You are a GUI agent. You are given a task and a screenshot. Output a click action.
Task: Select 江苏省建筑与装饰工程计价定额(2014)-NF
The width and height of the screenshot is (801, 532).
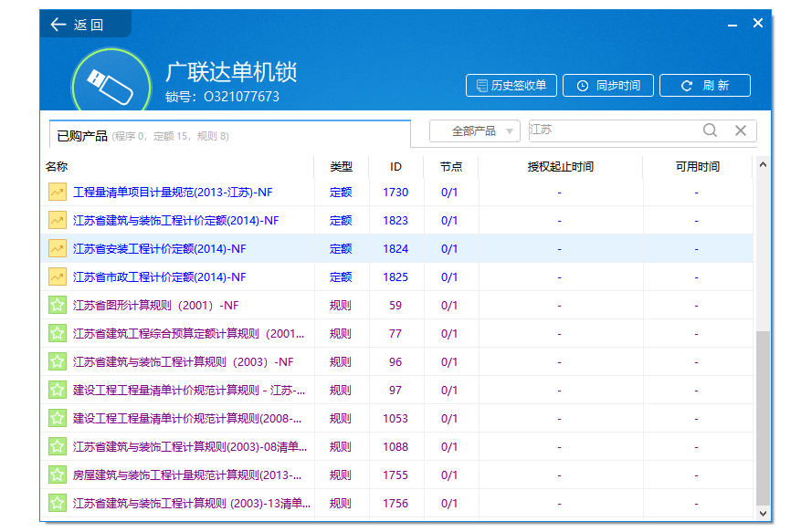175,220
